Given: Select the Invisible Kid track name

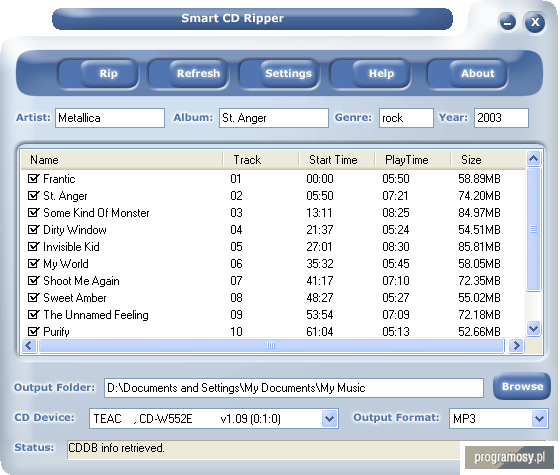Looking at the screenshot, I should [x=71, y=247].
